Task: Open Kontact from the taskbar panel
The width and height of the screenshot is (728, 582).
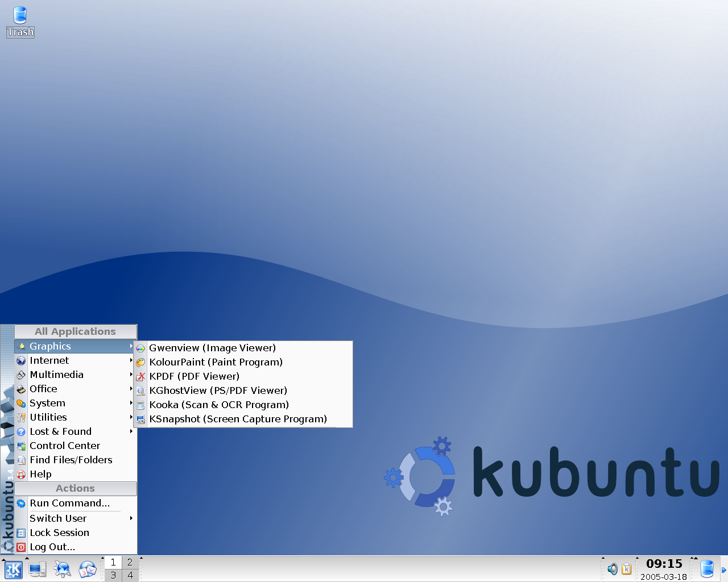Action: 88,569
